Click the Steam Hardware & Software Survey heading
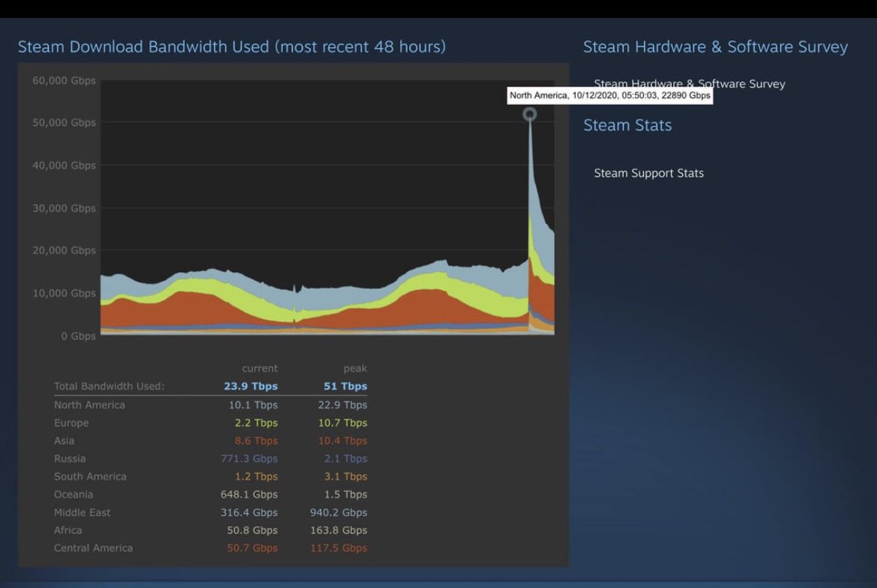Image resolution: width=877 pixels, height=588 pixels. click(x=715, y=47)
